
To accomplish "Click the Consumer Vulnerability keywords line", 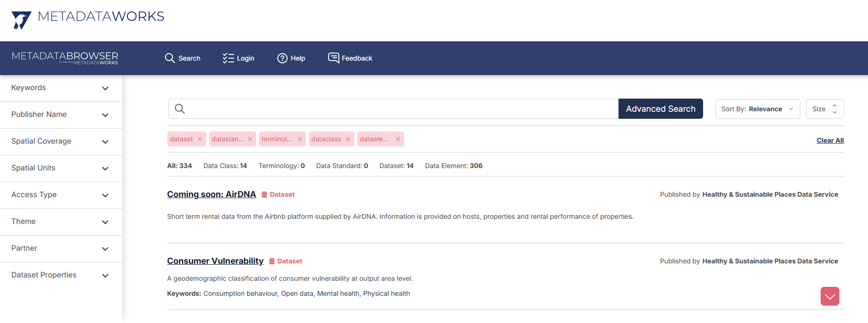I will (x=289, y=293).
